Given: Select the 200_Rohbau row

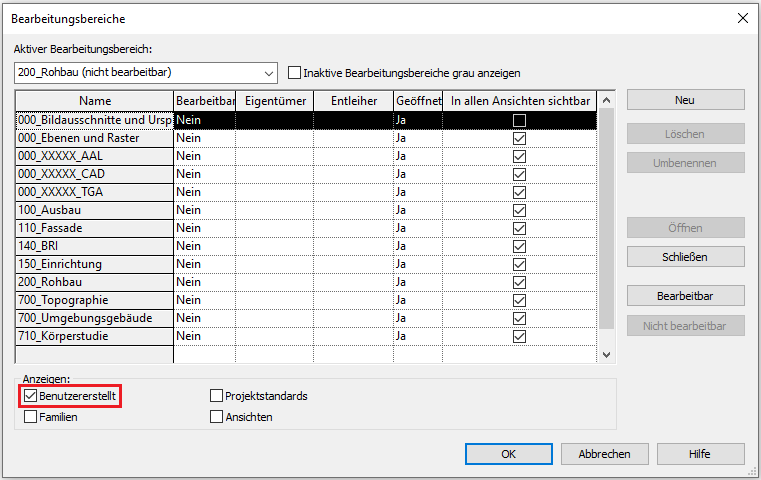Looking at the screenshot, I should [x=94, y=282].
